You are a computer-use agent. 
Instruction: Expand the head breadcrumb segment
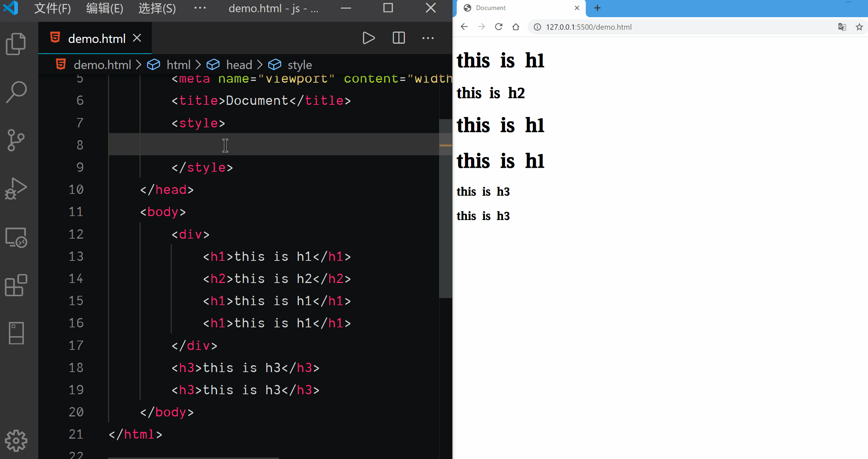point(239,65)
